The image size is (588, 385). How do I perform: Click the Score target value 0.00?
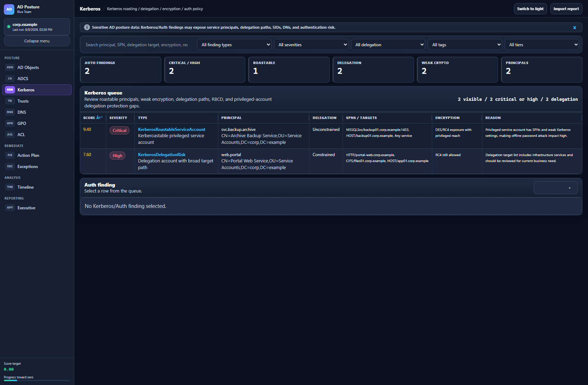[9, 369]
